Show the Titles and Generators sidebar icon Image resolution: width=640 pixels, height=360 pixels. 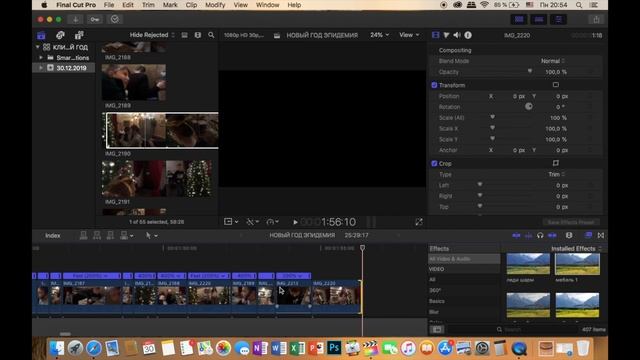coord(79,35)
